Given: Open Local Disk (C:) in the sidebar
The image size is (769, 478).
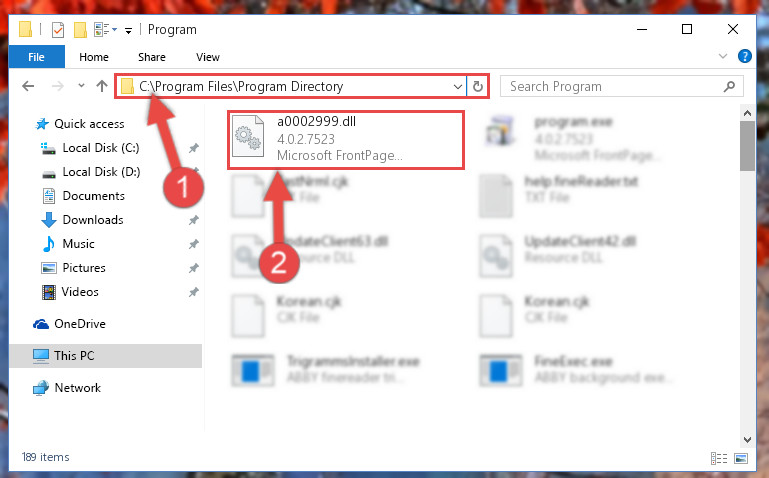Looking at the screenshot, I should pyautogui.click(x=101, y=148).
